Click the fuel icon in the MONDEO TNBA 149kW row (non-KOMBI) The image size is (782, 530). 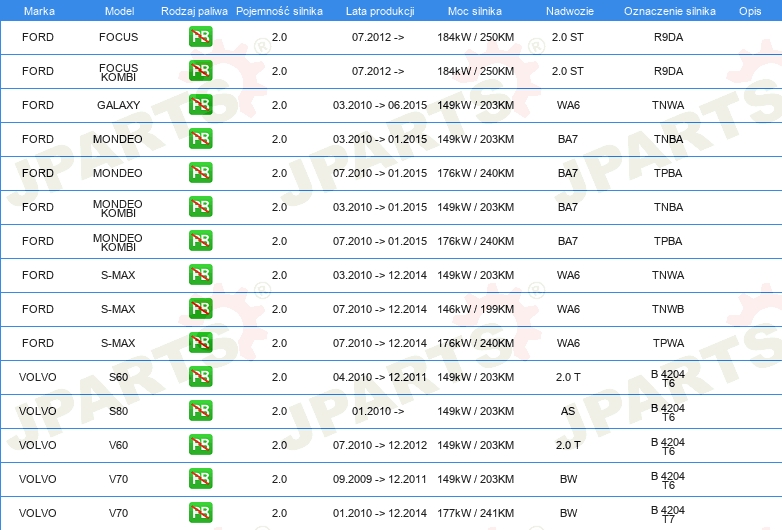click(200, 139)
